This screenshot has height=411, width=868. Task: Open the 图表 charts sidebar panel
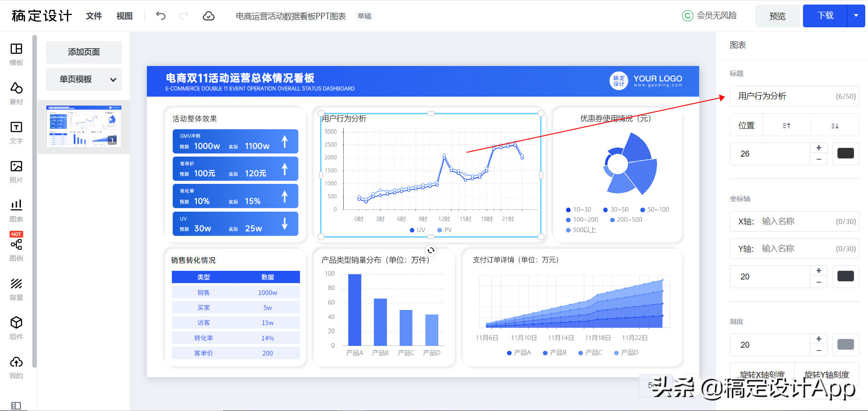(x=16, y=211)
